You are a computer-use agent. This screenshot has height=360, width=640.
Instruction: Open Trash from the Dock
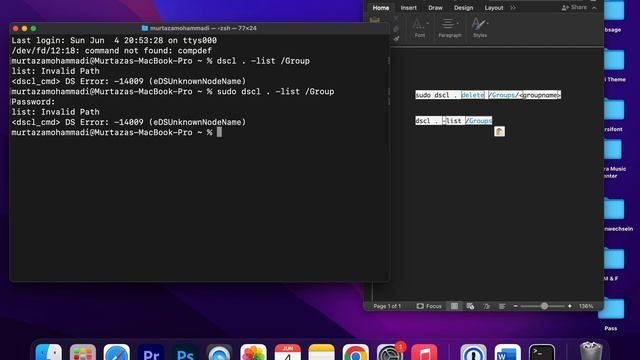pos(591,352)
